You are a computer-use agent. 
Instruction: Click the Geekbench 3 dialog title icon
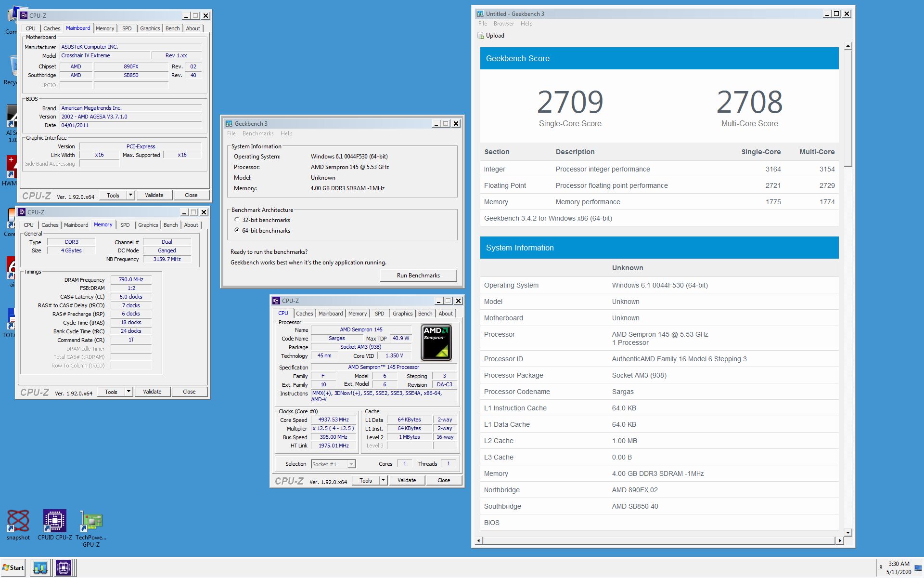click(x=229, y=123)
